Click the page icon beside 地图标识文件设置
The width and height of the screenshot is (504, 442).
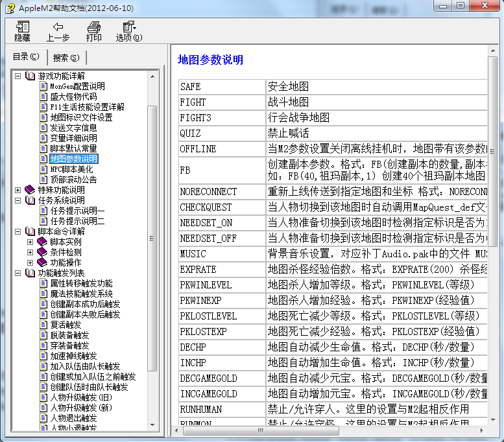click(43, 117)
